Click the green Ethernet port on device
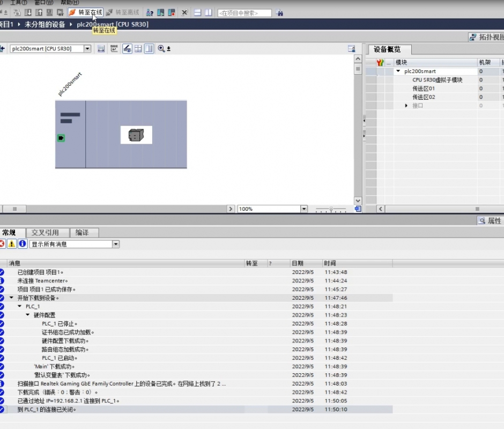Viewport: 504px width, 429px height. 61,138
